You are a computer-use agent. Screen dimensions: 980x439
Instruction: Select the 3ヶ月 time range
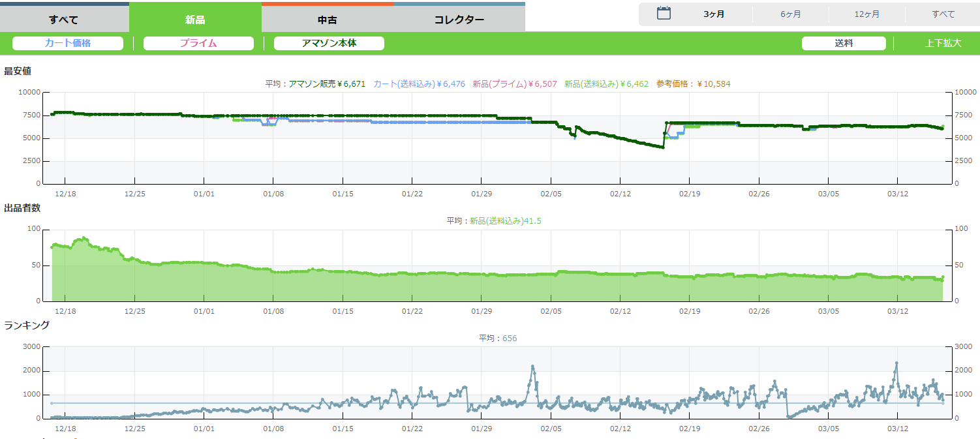[x=714, y=14]
